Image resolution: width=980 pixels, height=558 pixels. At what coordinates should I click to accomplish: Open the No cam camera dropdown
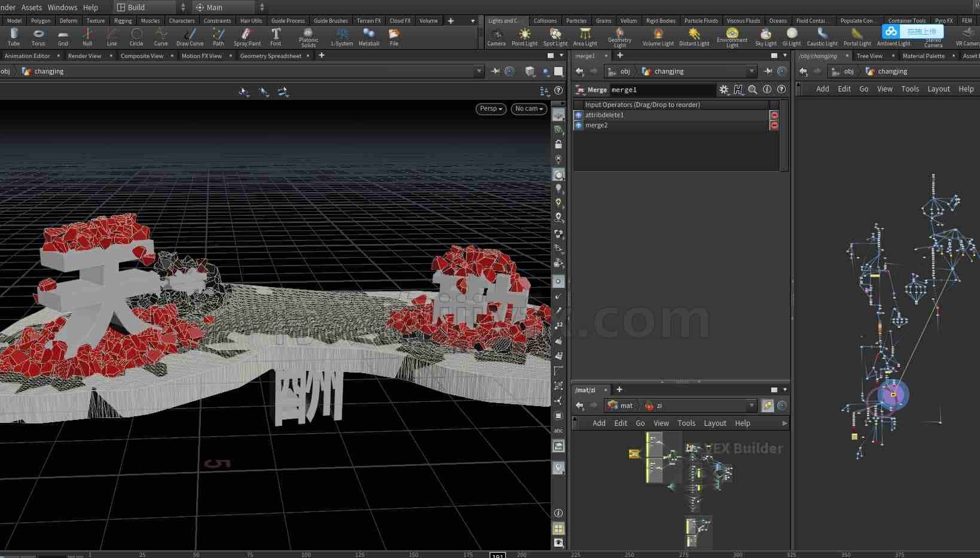pyautogui.click(x=529, y=109)
